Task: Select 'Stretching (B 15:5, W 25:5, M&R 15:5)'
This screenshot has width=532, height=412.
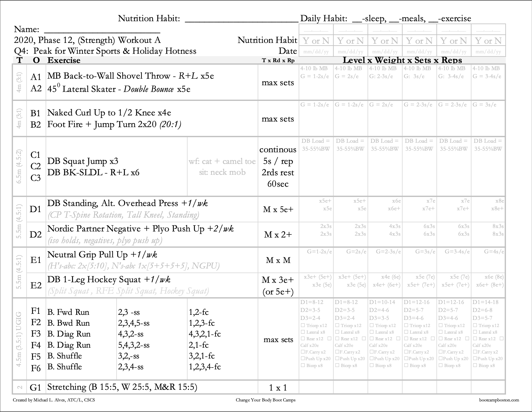Action: pos(122,387)
